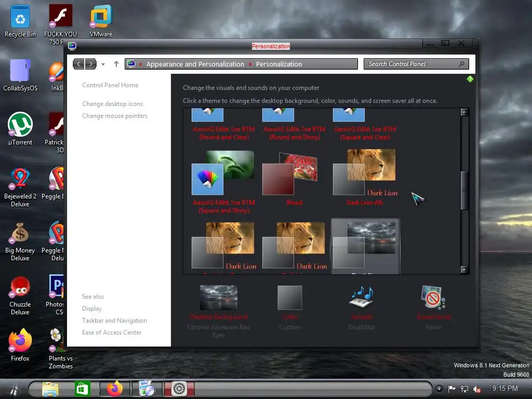Open Taskbar and Navigation link

point(114,320)
